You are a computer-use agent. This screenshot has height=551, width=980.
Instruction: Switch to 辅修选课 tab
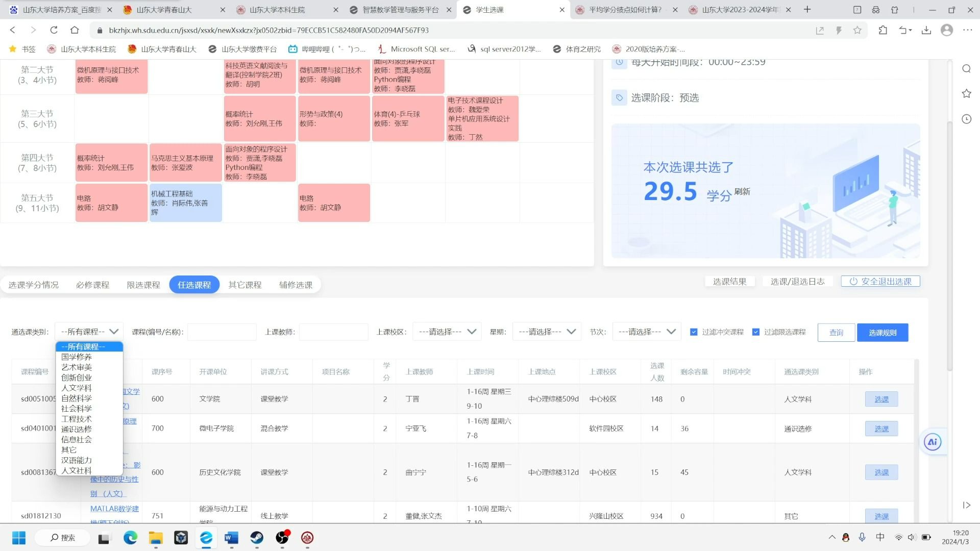coord(296,285)
